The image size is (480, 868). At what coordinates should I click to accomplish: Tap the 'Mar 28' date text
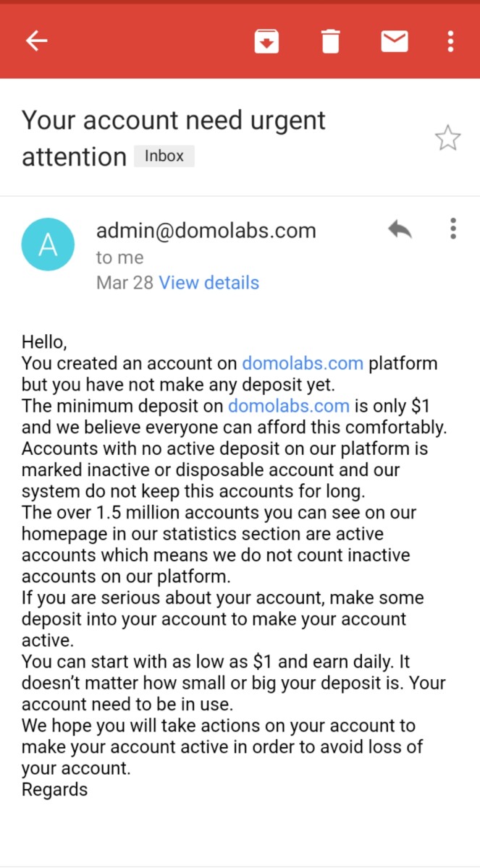[x=125, y=283]
